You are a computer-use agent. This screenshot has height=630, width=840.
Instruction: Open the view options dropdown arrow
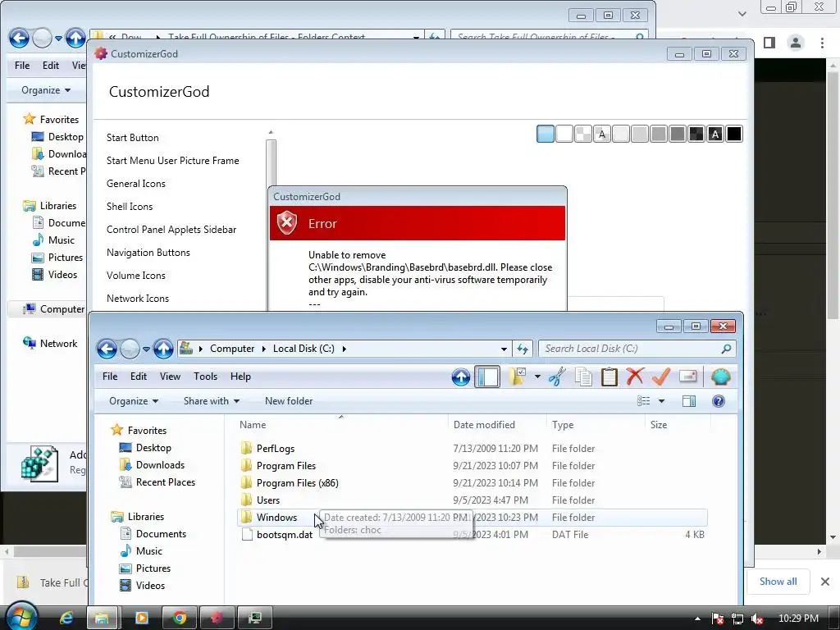point(661,400)
